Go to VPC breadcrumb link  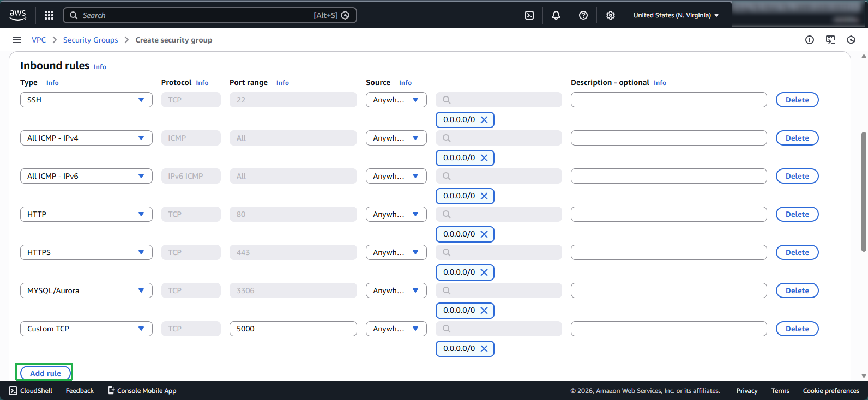(39, 40)
